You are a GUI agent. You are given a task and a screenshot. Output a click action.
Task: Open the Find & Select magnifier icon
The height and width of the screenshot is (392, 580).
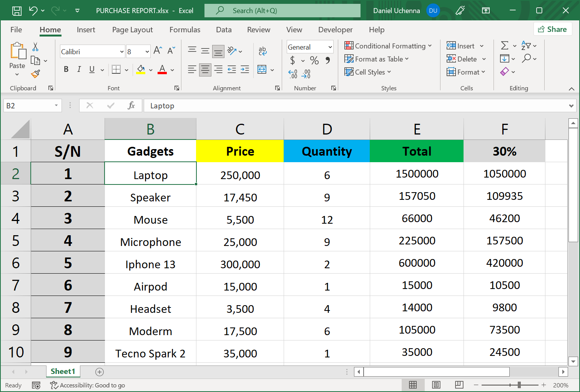(x=527, y=58)
